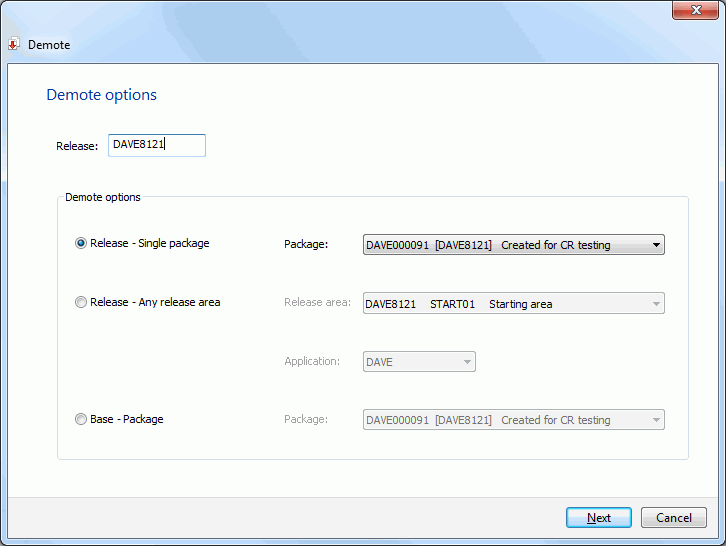Click the Release - Single package label
The height and width of the screenshot is (546, 726).
pyautogui.click(x=150, y=243)
